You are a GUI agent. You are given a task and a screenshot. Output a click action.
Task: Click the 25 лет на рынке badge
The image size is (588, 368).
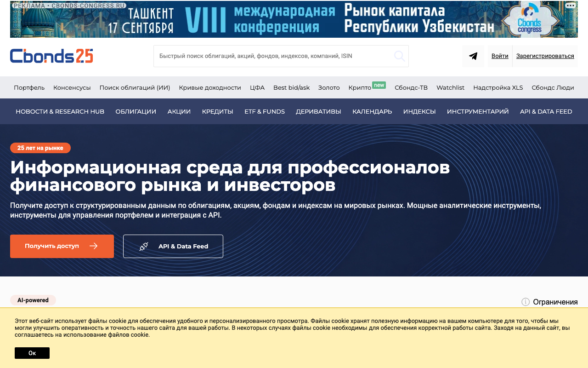(40, 148)
